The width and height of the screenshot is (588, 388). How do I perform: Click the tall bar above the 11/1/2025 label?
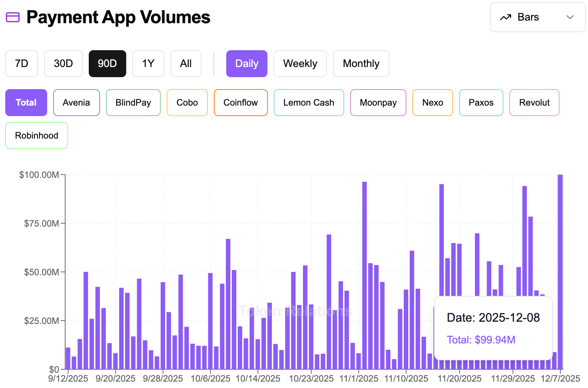click(364, 275)
